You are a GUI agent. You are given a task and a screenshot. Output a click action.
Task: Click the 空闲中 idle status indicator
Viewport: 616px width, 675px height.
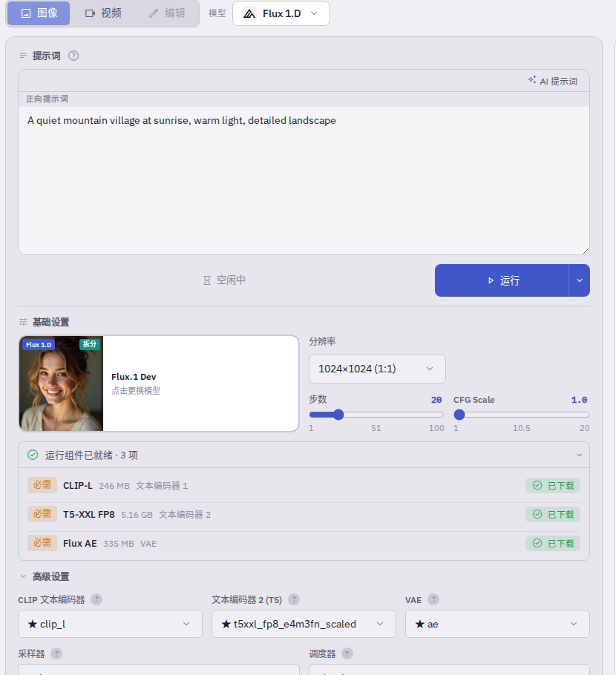[x=224, y=280]
